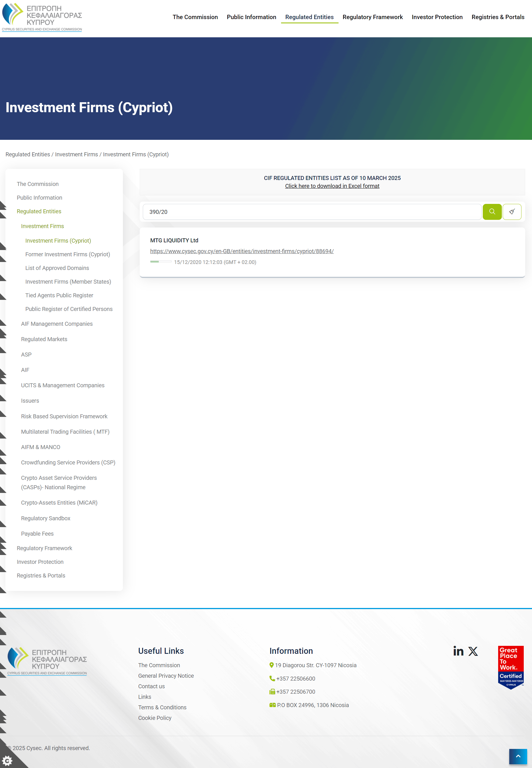Click the green search magnifier button
This screenshot has width=532, height=768.
(492, 212)
